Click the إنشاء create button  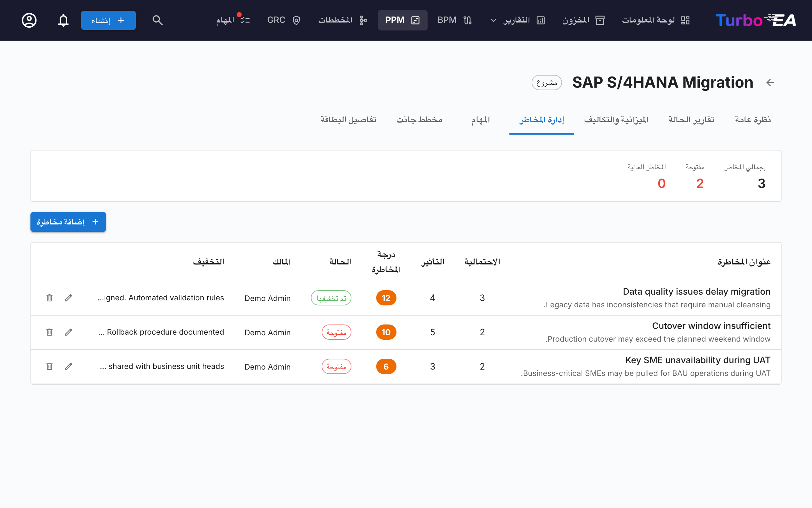(108, 20)
